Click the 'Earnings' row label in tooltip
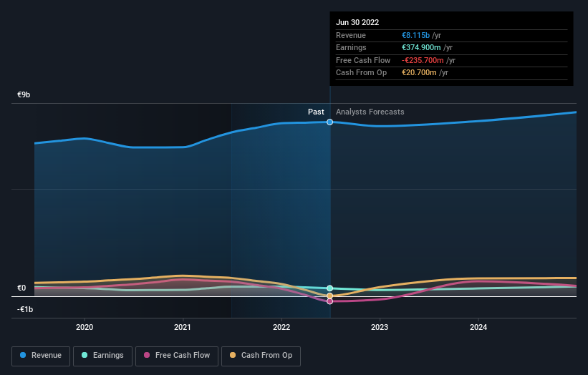 pyautogui.click(x=351, y=47)
